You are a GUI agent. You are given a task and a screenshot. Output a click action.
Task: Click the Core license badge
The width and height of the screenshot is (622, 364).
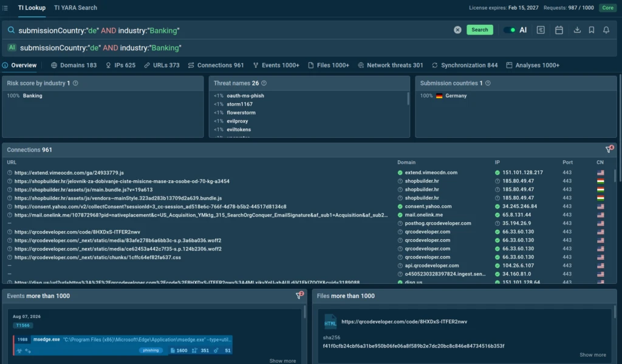pos(607,8)
